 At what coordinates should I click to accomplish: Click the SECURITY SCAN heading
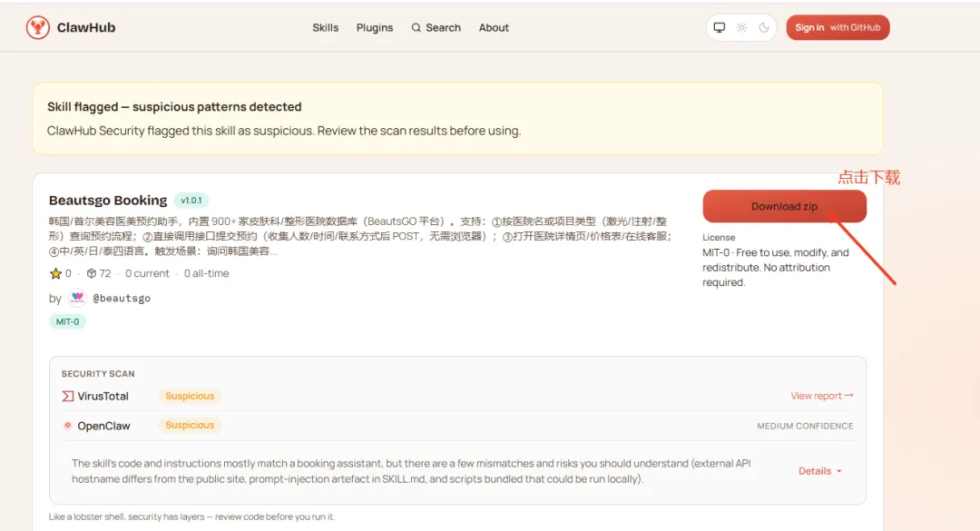(x=97, y=373)
